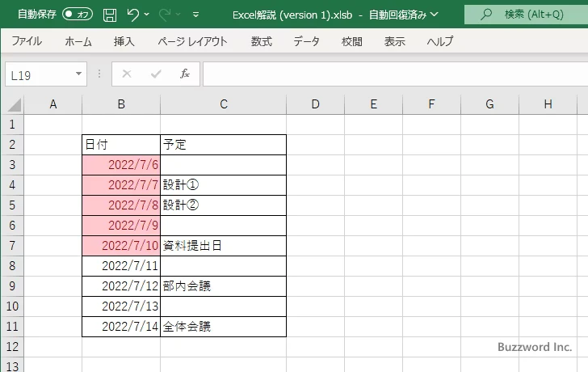Viewport: 588px width, 372px height.
Task: Click the 予定 header cell
Action: pyautogui.click(x=223, y=145)
